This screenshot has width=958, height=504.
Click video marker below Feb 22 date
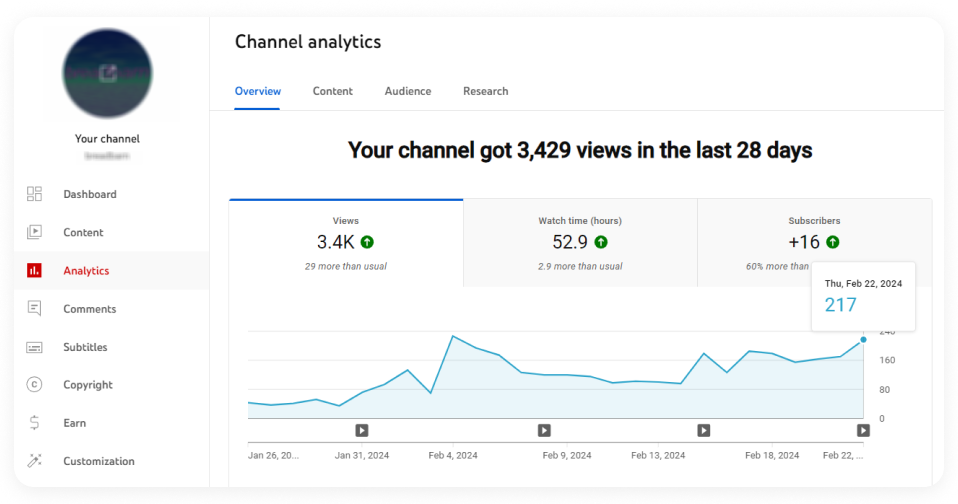[x=863, y=430]
